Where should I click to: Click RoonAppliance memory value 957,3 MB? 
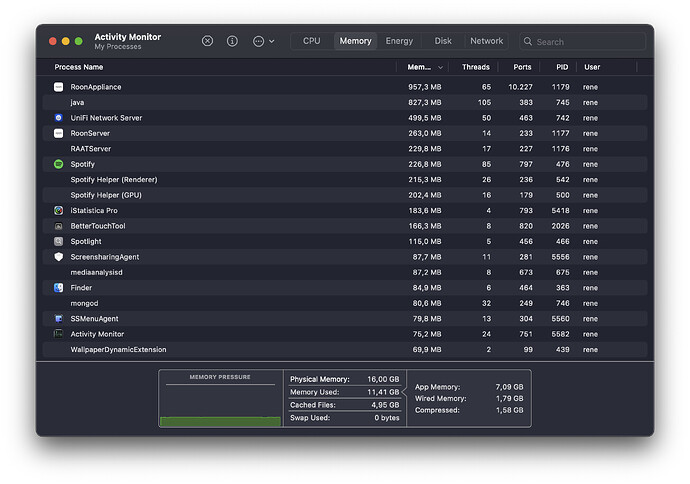click(x=425, y=87)
